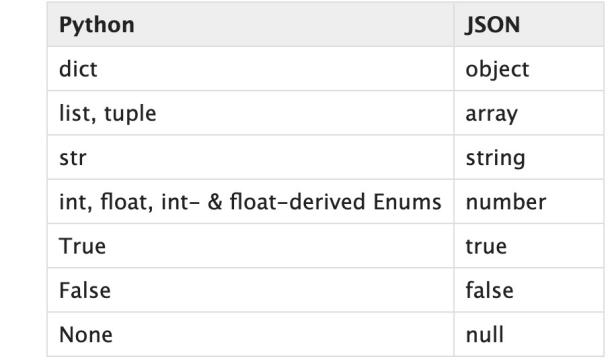612x361 pixels.
Task: Select the string cell
Action: tap(529, 157)
